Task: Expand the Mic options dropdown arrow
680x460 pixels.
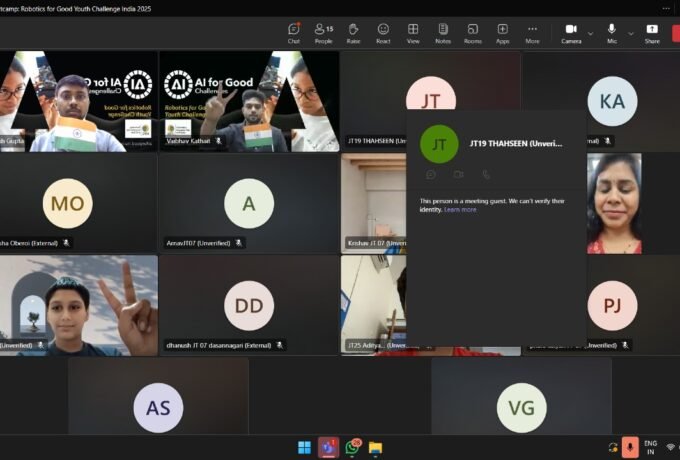Action: coord(631,33)
